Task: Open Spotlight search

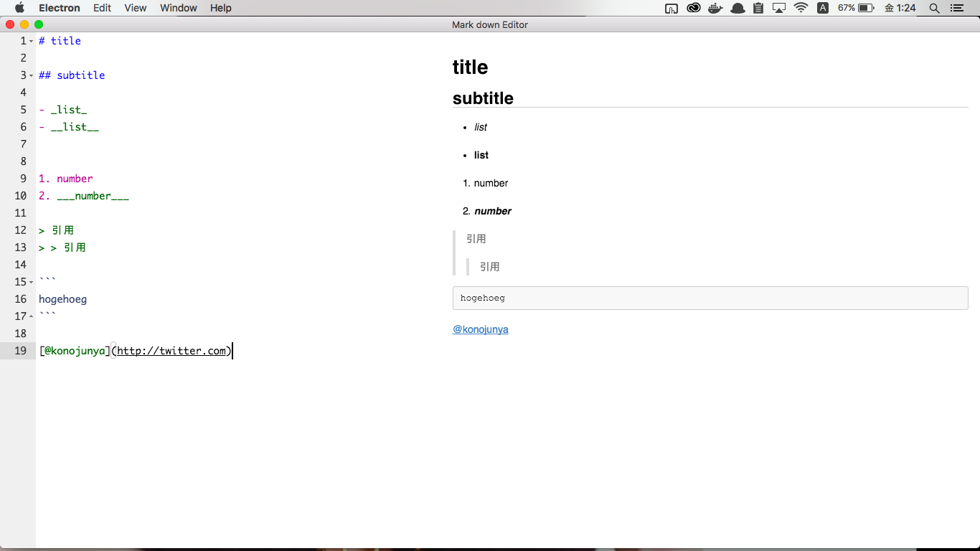Action: point(933,8)
